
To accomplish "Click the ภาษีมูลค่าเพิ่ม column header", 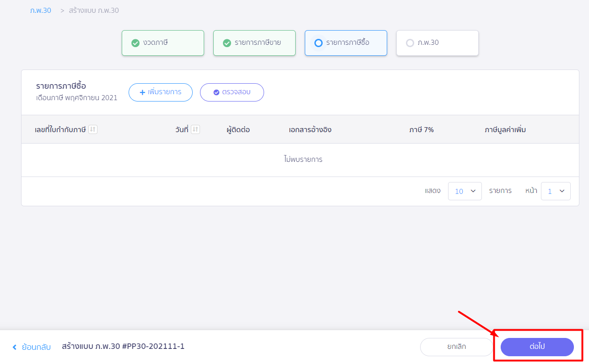I will click(x=505, y=130).
